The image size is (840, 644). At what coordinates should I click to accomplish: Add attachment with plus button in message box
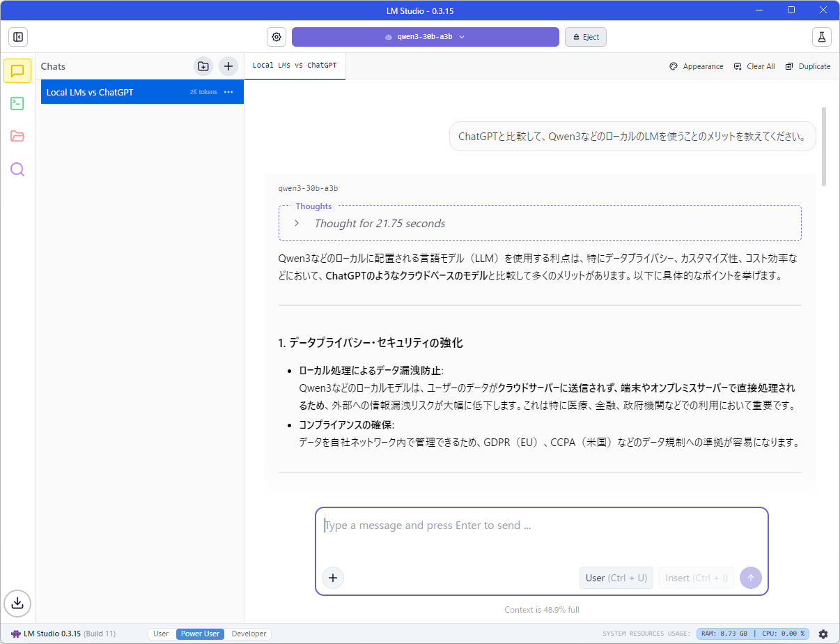(333, 578)
